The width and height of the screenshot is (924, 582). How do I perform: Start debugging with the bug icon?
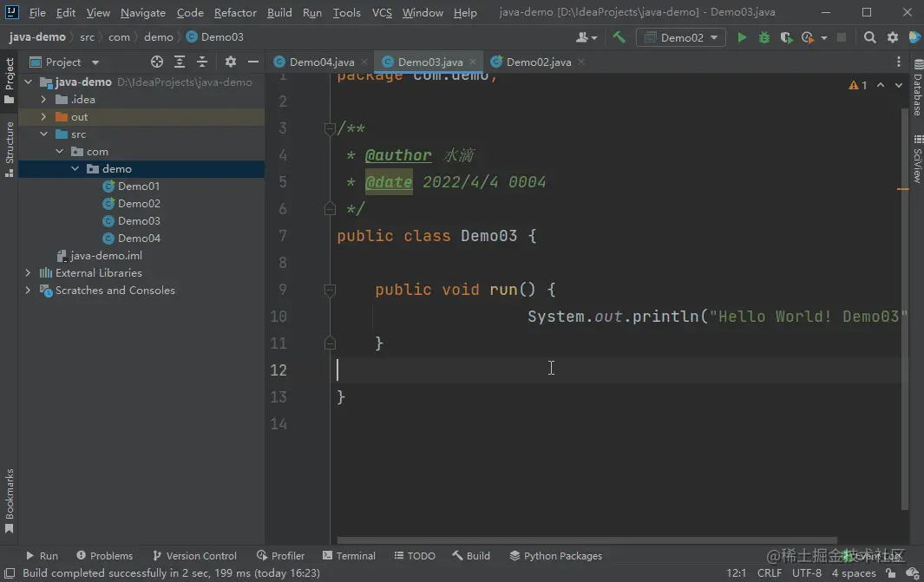[764, 37]
